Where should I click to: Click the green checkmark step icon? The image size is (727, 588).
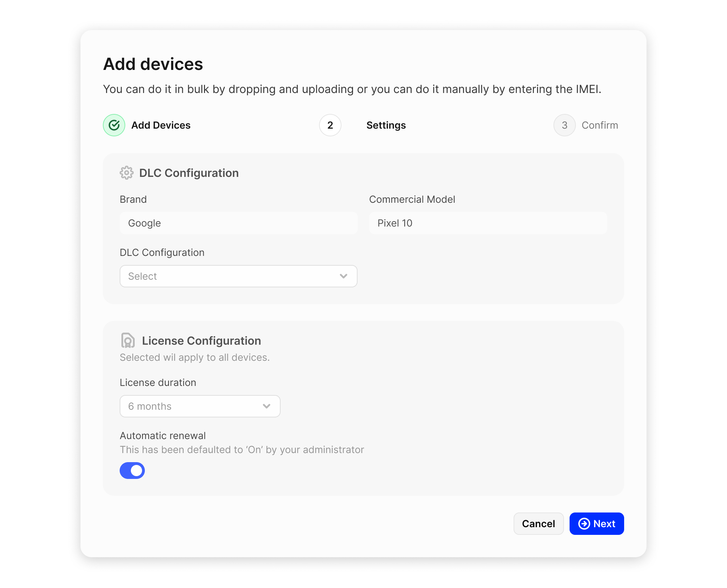(x=114, y=125)
